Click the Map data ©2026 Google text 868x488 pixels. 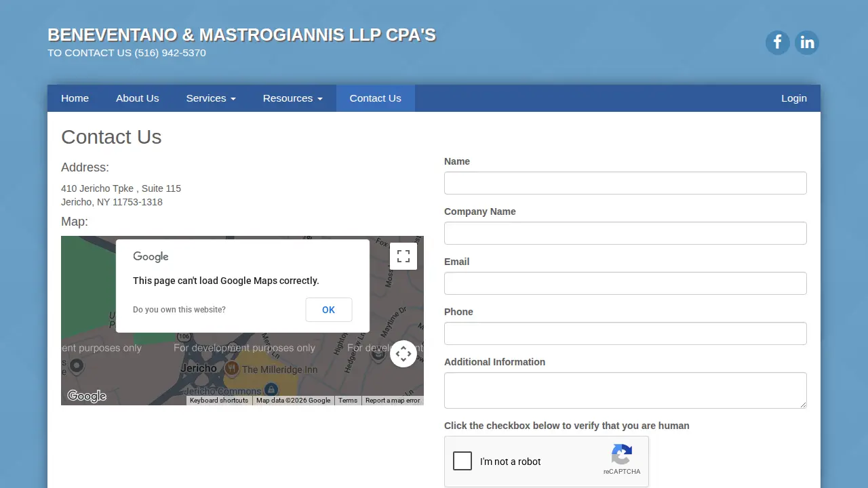point(294,401)
